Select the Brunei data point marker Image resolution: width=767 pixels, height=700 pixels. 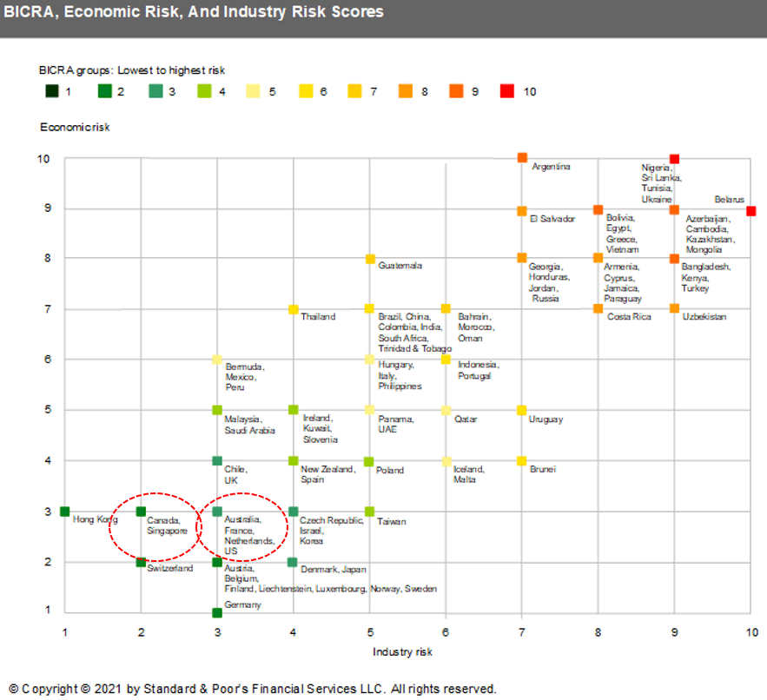pyautogui.click(x=522, y=461)
